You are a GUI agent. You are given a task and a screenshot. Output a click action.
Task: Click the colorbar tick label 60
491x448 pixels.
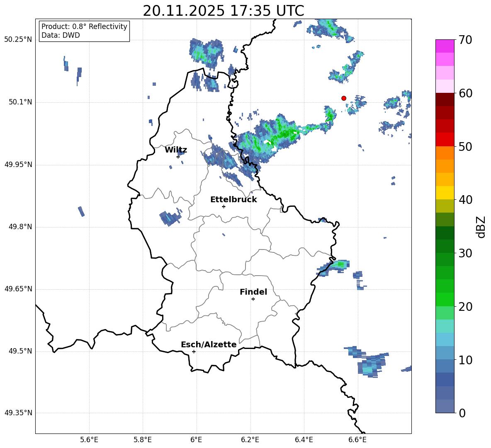(x=466, y=93)
